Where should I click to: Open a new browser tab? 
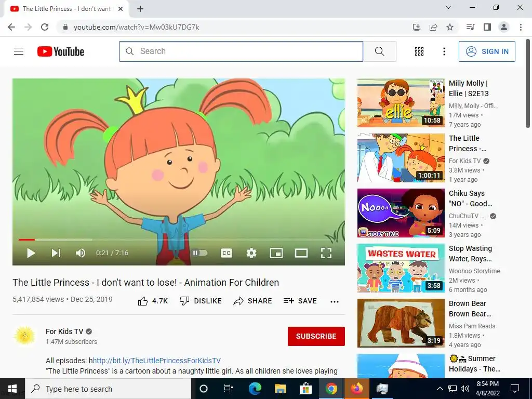point(140,9)
